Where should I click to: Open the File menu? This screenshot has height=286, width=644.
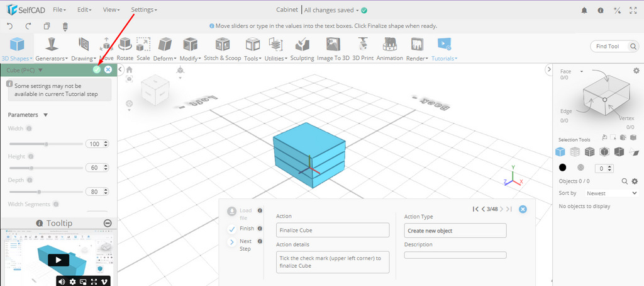[x=60, y=10]
